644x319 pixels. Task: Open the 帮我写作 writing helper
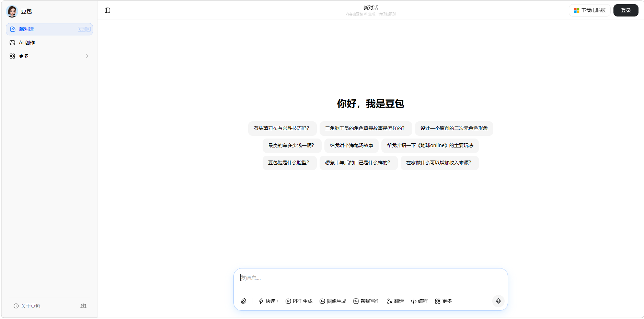click(366, 301)
